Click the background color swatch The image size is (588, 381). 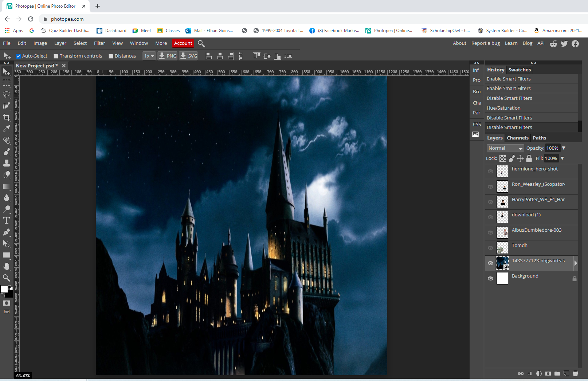pyautogui.click(x=10, y=294)
